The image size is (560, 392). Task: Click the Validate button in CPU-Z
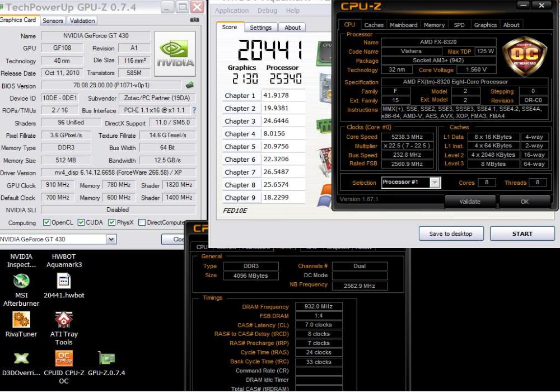coord(470,202)
